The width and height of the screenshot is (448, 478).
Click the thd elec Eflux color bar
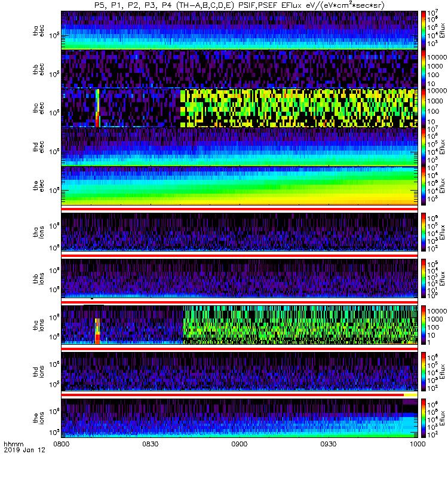[x=424, y=146]
